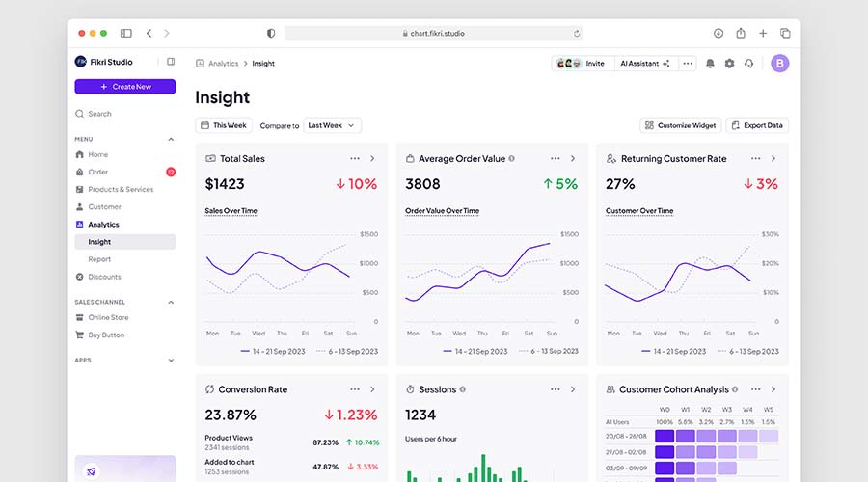Screen dimensions: 868x482
Task: Open Customer in sidebar menu
Action: 125,207
